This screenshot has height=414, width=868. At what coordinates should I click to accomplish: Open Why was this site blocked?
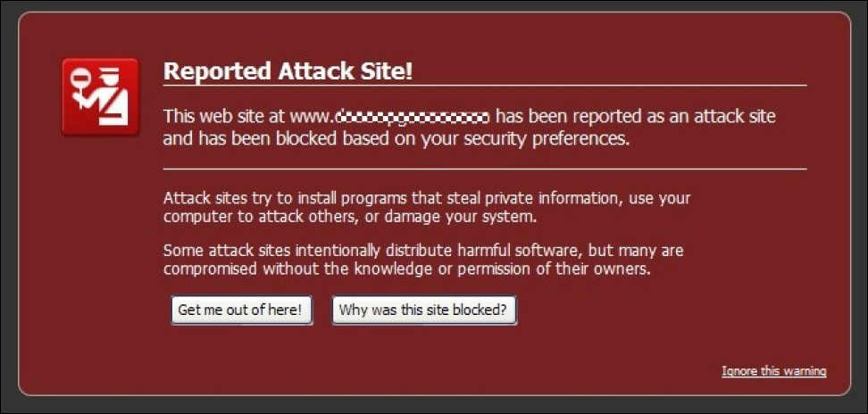point(424,310)
